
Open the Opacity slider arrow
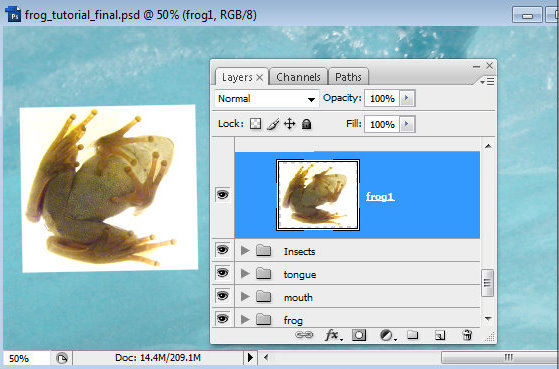click(407, 98)
